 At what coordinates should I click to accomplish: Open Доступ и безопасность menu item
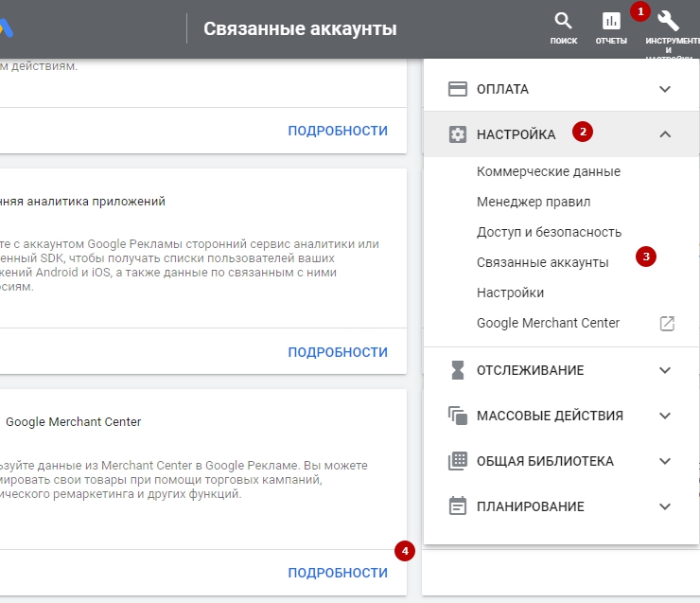(549, 232)
